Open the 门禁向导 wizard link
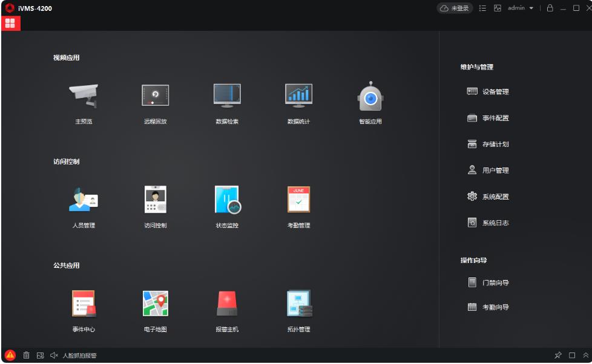The image size is (592, 364). pyautogui.click(x=488, y=282)
